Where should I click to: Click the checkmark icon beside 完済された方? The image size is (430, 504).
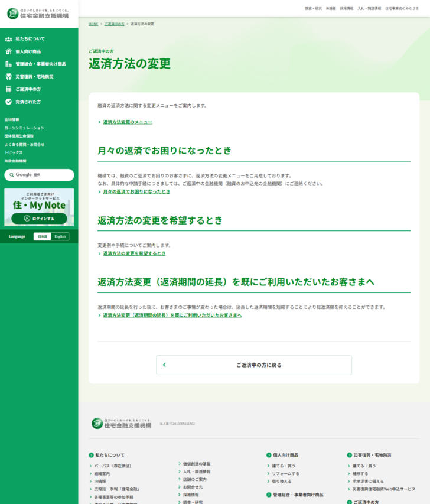click(x=9, y=102)
